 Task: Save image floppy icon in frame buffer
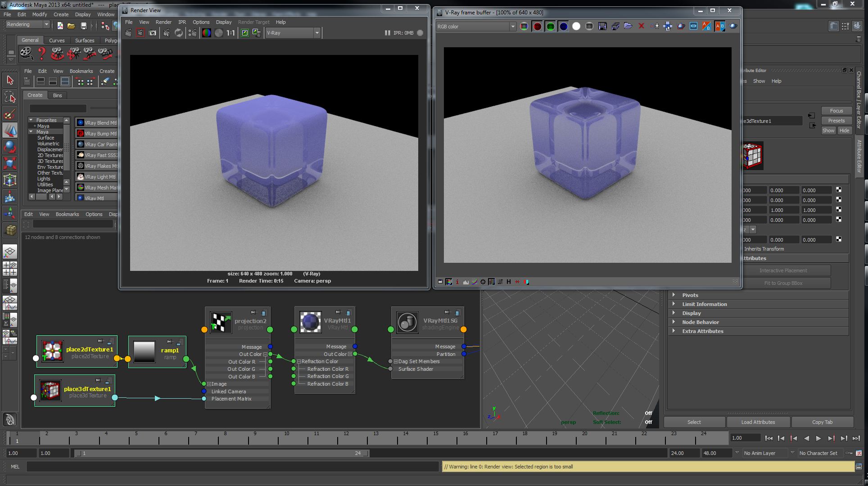tap(602, 27)
